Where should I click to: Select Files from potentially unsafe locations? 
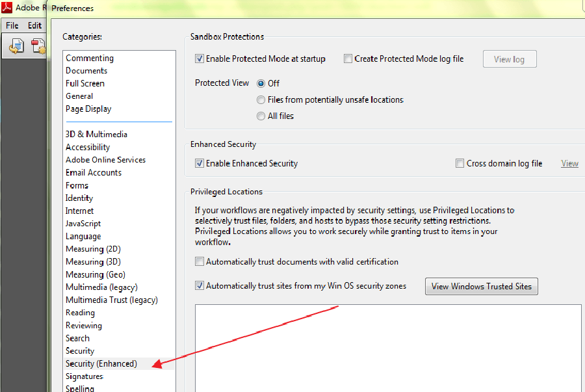click(x=261, y=100)
